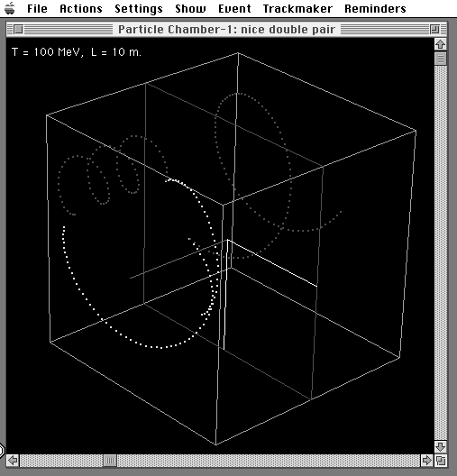The height and width of the screenshot is (476, 457).
Task: Open the Show menu
Action: (190, 8)
